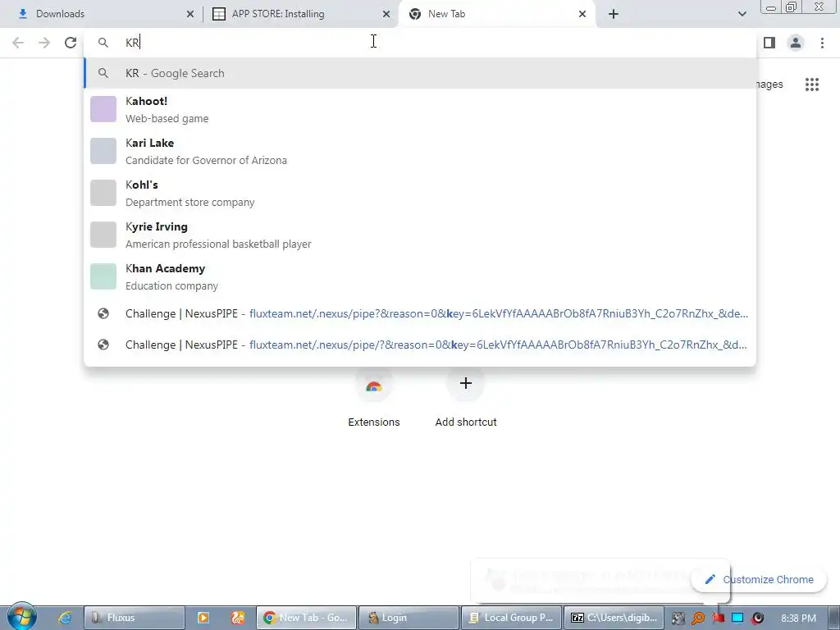The height and width of the screenshot is (630, 840).
Task: Select the Kari Lake suggestion
Action: point(420,151)
